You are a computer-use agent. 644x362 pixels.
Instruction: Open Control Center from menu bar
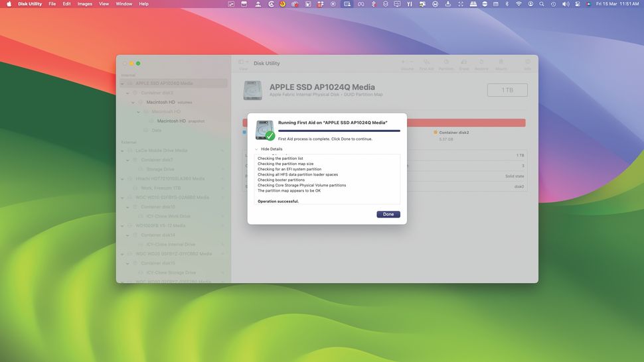(x=578, y=4)
